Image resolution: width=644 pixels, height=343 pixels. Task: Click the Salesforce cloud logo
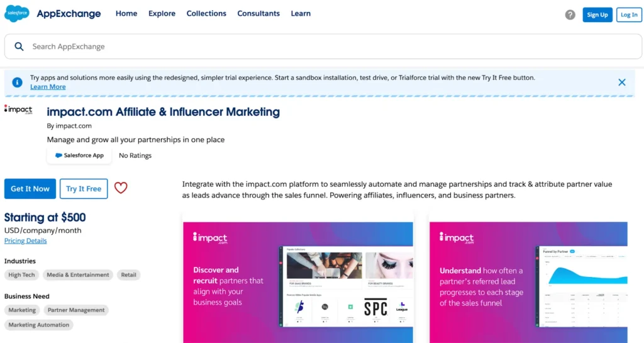pyautogui.click(x=17, y=14)
